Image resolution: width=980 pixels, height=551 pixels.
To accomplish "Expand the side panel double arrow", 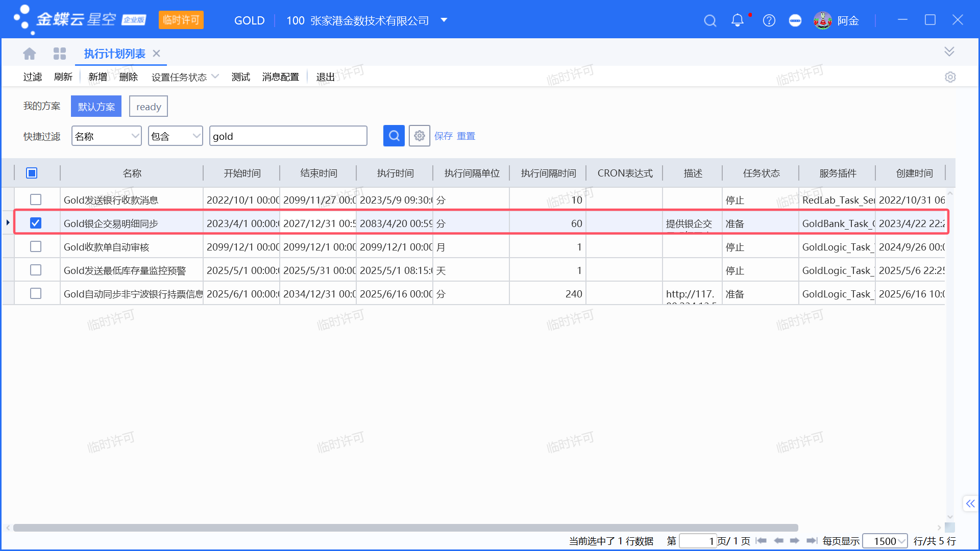I will point(970,504).
